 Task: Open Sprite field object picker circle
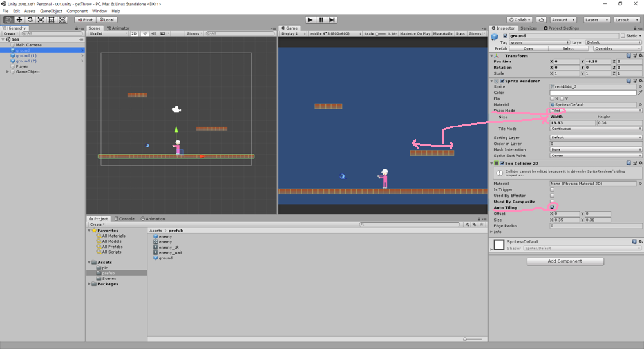pyautogui.click(x=640, y=87)
